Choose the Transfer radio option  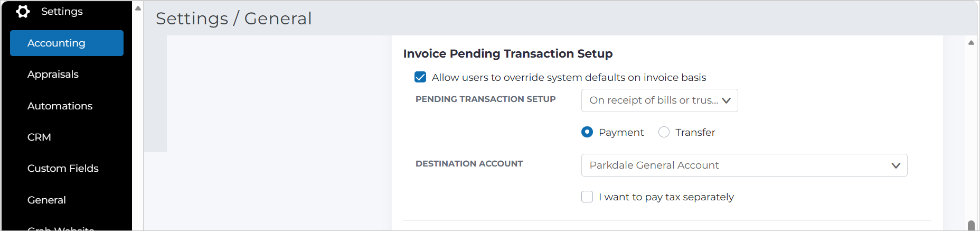tap(664, 132)
